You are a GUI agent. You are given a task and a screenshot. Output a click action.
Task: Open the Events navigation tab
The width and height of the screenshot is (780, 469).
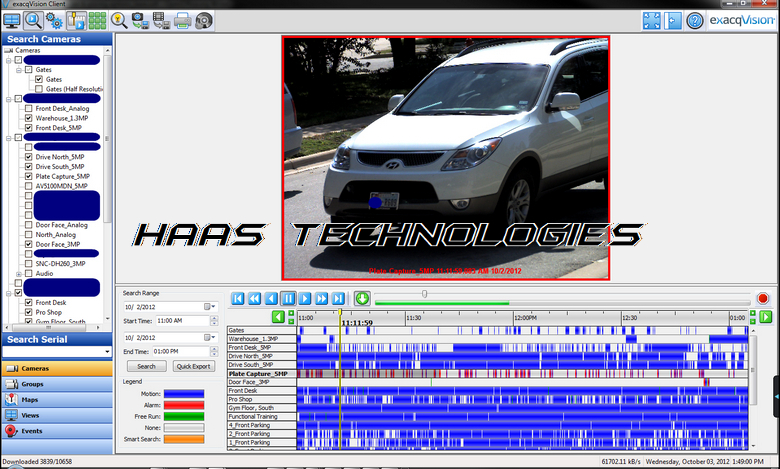click(x=57, y=431)
